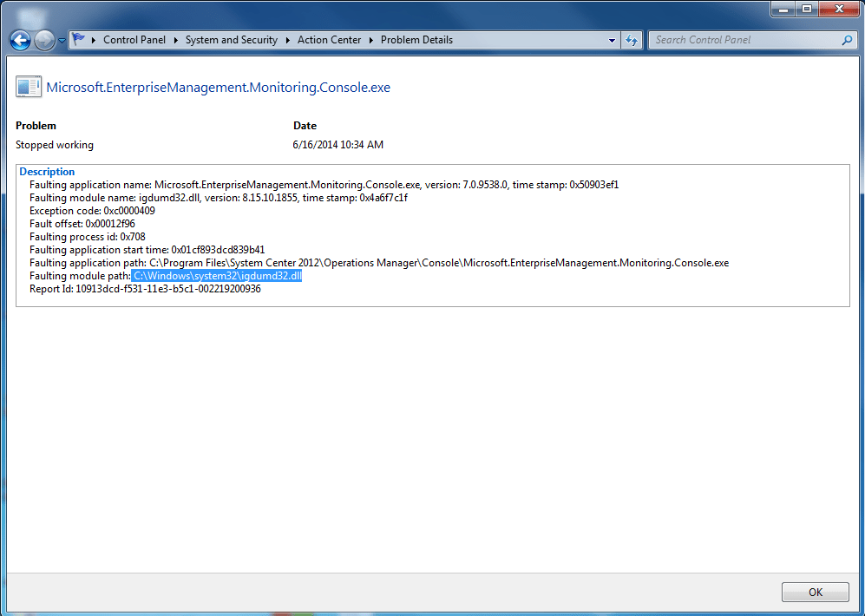865x616 pixels.
Task: Refresh the page with refresh icon
Action: pyautogui.click(x=632, y=40)
